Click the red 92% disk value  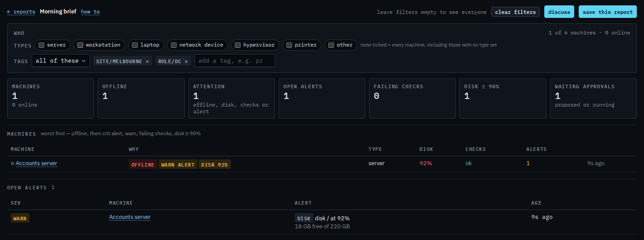click(426, 163)
